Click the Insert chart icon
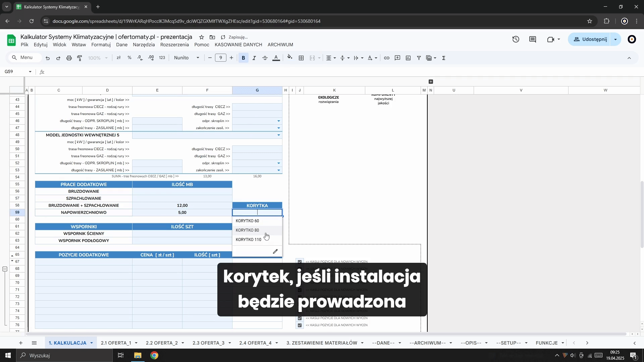Screen dimensions: 644x362 (x=408, y=58)
